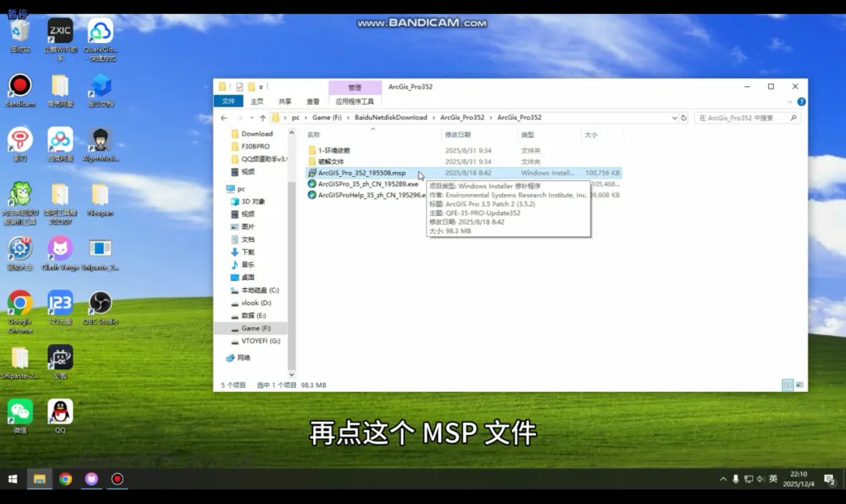Open the taskbar volume icon
This screenshot has width=846, height=504.
[x=761, y=479]
